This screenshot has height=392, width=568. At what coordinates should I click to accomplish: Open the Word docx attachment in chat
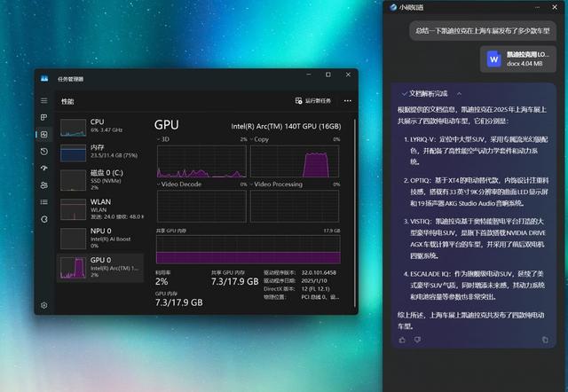pos(518,59)
